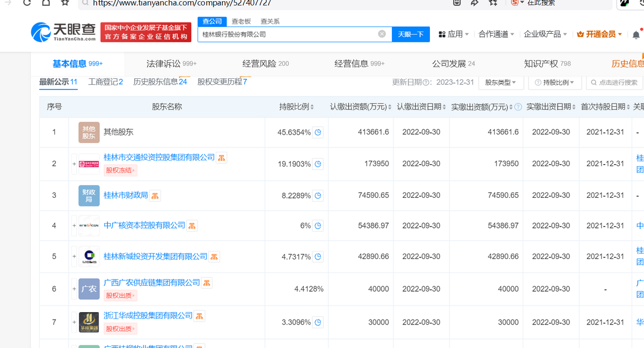644x348 pixels.
Task: Select the 股权变更历程 sub-tab
Action: [x=222, y=82]
